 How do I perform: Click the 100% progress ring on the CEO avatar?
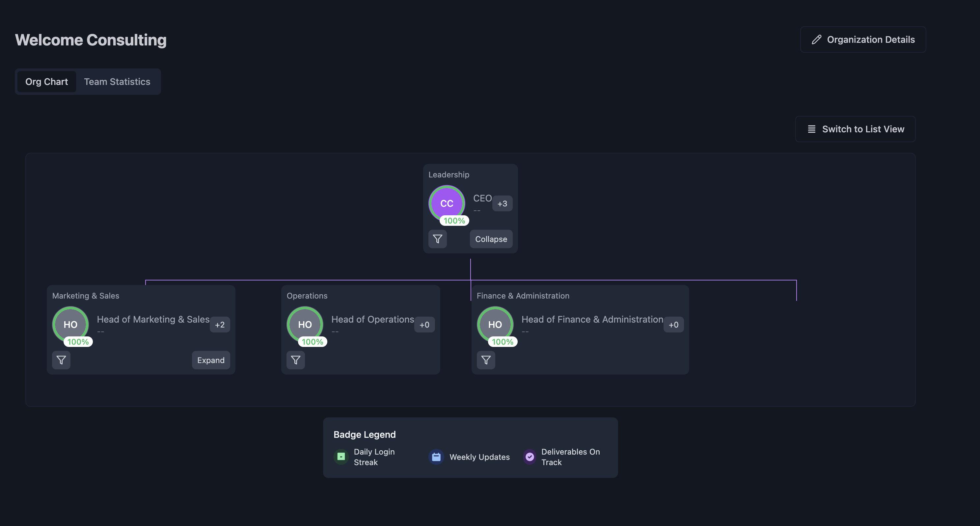454,221
